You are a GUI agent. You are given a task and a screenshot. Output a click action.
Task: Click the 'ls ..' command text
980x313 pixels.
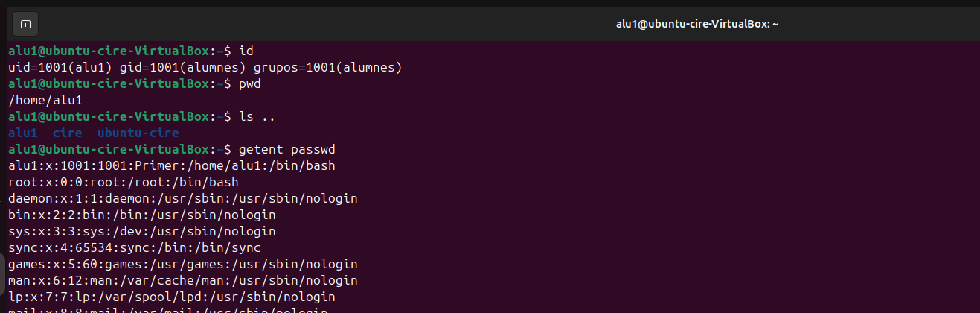(257, 117)
